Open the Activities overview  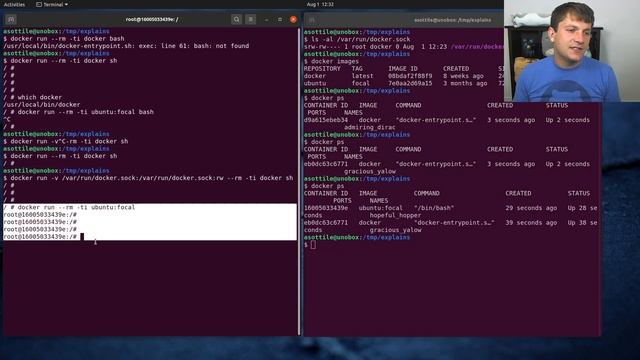[x=14, y=4]
